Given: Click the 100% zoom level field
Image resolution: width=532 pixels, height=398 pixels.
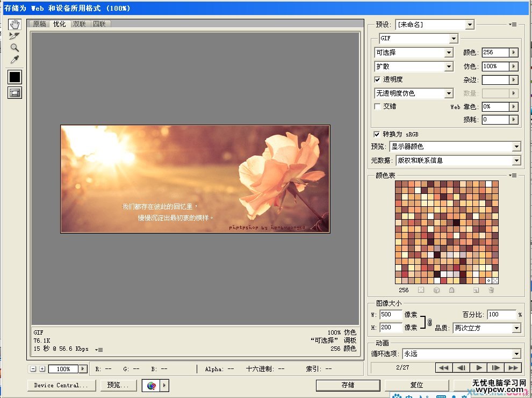Looking at the screenshot, I should [63, 369].
